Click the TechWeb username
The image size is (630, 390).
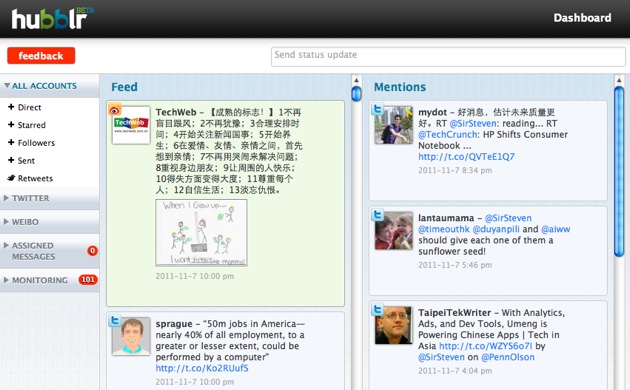point(176,112)
